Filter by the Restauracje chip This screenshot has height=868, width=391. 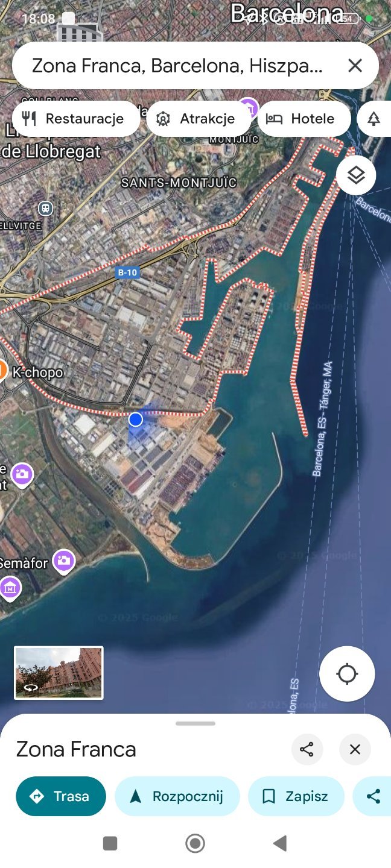pos(76,119)
